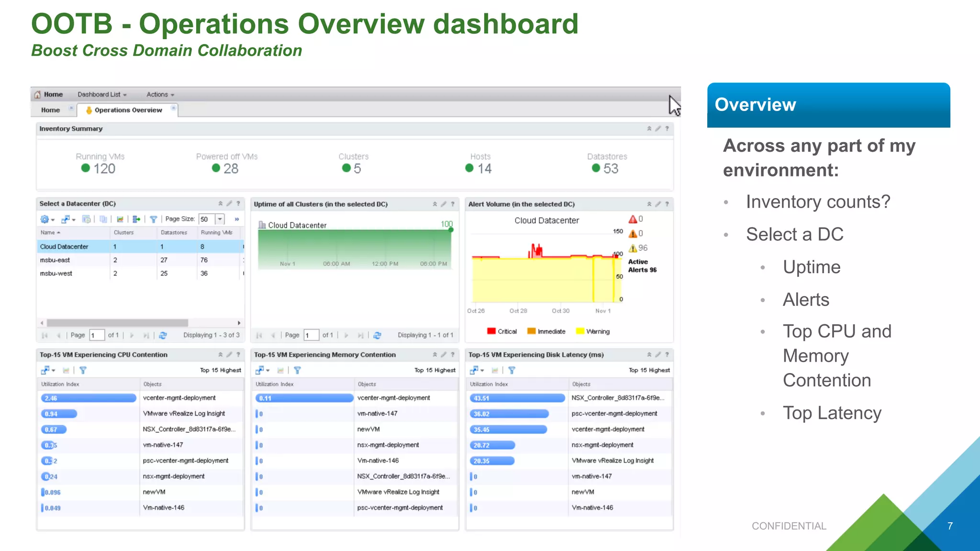Click the Page Size field showing 50
980x551 pixels.
[x=207, y=219]
